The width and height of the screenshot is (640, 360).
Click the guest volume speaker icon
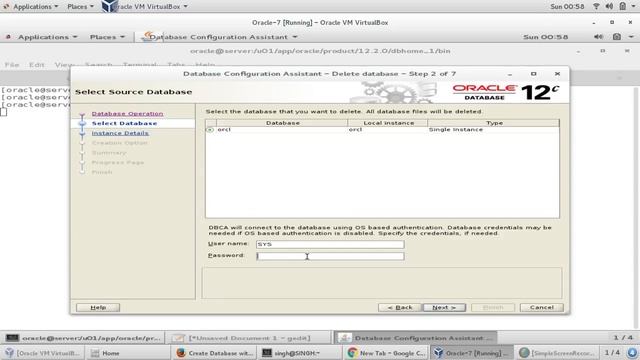(598, 37)
